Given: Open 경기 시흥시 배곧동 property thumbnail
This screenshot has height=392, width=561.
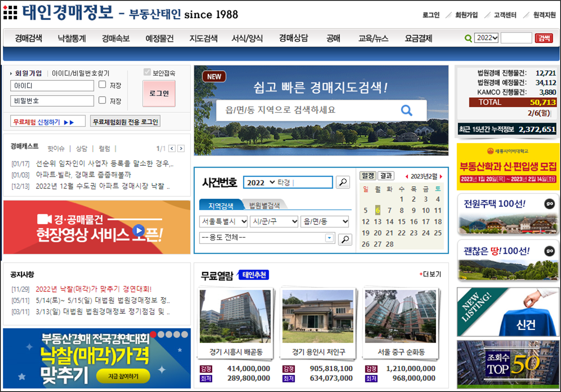Looking at the screenshot, I should coord(235,316).
